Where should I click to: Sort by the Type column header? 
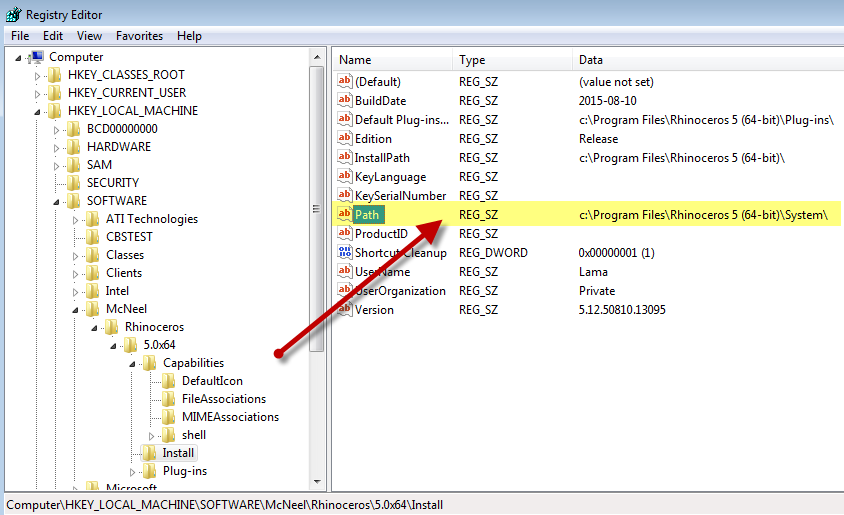point(512,60)
